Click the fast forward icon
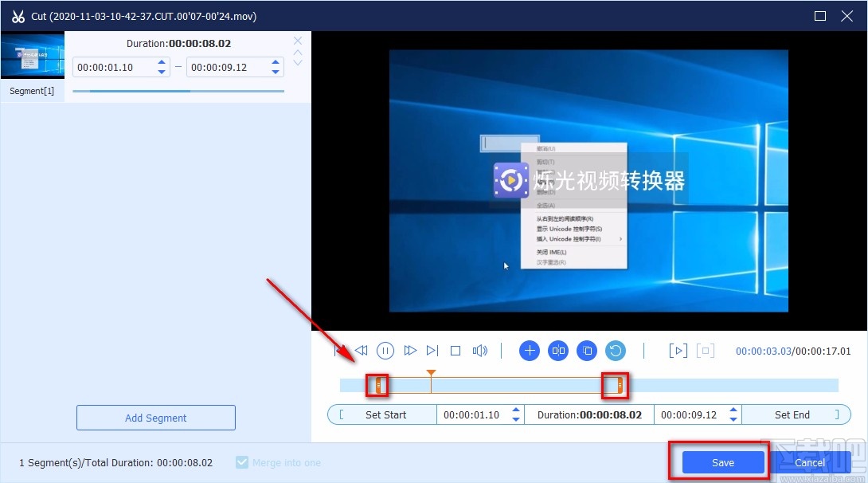Image resolution: width=868 pixels, height=483 pixels. (x=410, y=350)
